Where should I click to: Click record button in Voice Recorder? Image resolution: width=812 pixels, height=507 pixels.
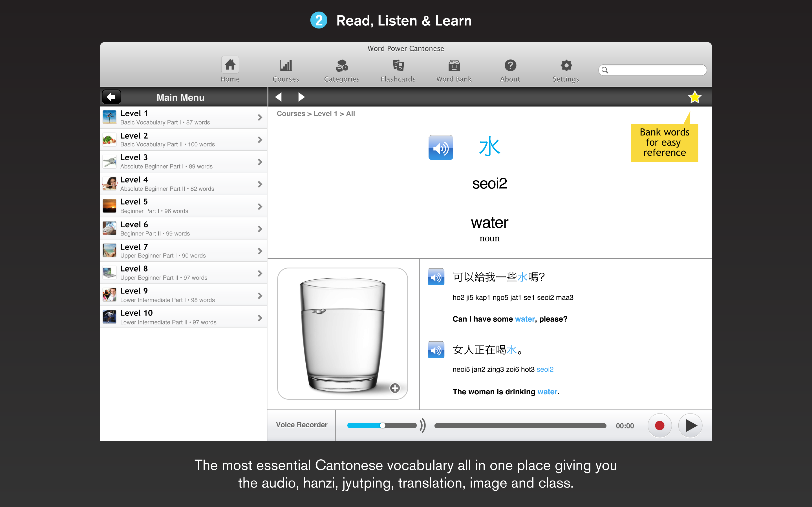(659, 425)
